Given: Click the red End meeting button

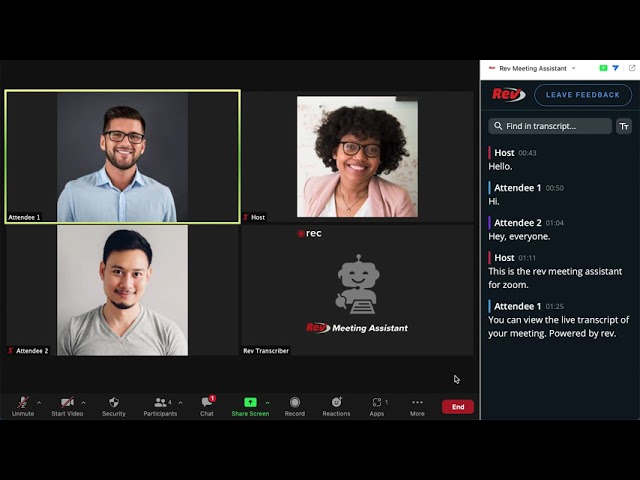Looking at the screenshot, I should click(458, 407).
